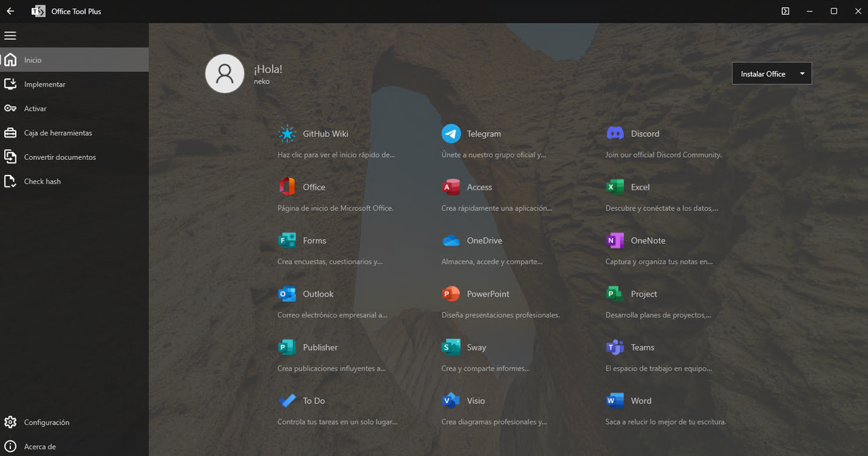The image size is (868, 456).
Task: Click the back arrow in title bar
Action: coord(10,11)
